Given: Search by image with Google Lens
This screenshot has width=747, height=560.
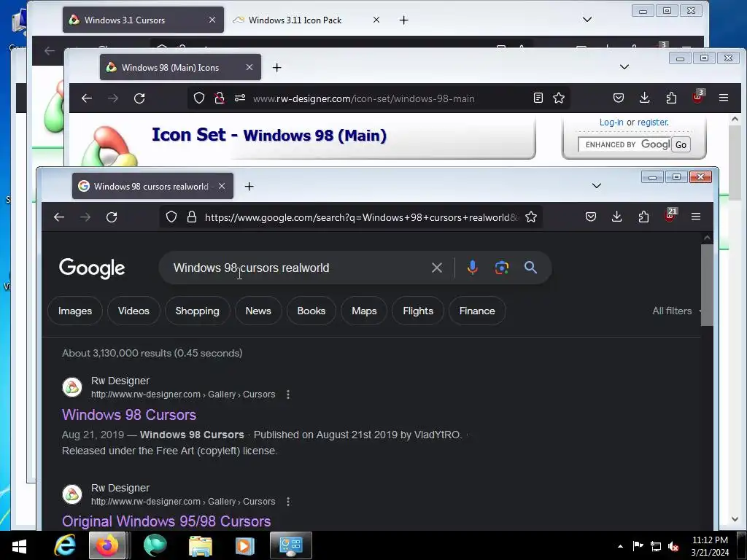Looking at the screenshot, I should point(501,268).
